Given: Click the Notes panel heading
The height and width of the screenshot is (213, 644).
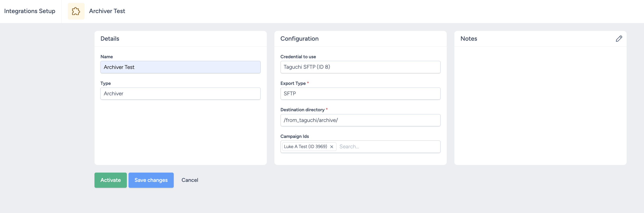Looking at the screenshot, I should [x=469, y=39].
